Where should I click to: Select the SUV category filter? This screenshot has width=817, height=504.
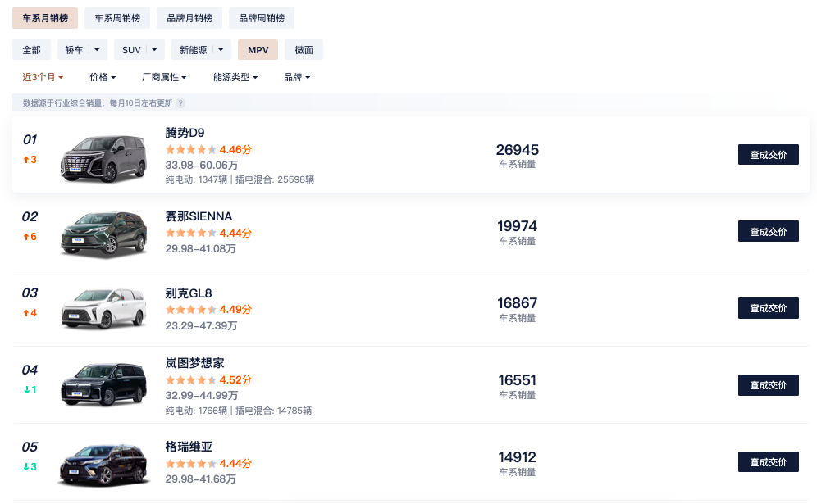pyautogui.click(x=131, y=50)
